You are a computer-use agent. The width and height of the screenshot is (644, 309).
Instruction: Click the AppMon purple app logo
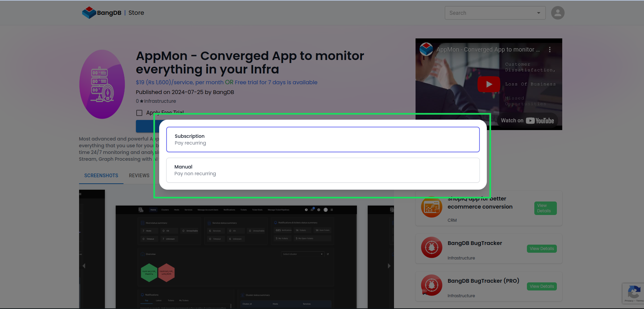pos(102,84)
